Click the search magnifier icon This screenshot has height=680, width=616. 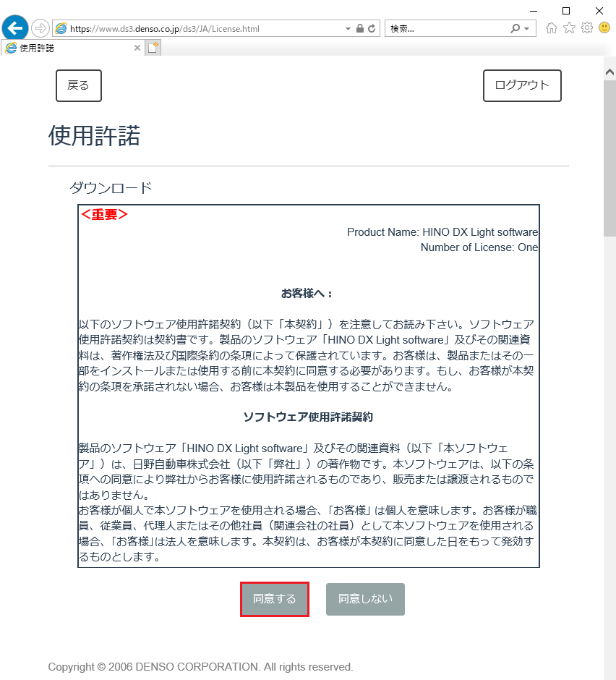(x=515, y=29)
